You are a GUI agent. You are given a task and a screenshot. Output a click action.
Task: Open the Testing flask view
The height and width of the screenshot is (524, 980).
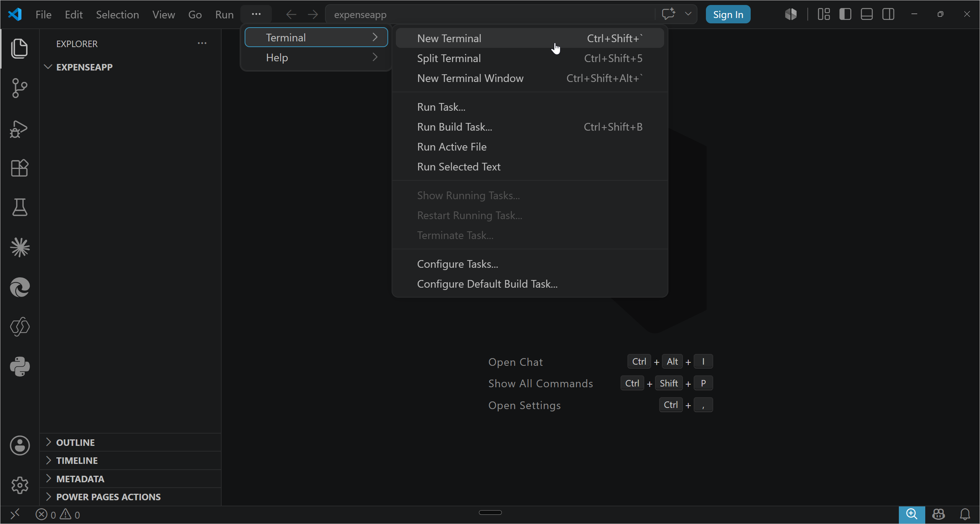pyautogui.click(x=20, y=207)
